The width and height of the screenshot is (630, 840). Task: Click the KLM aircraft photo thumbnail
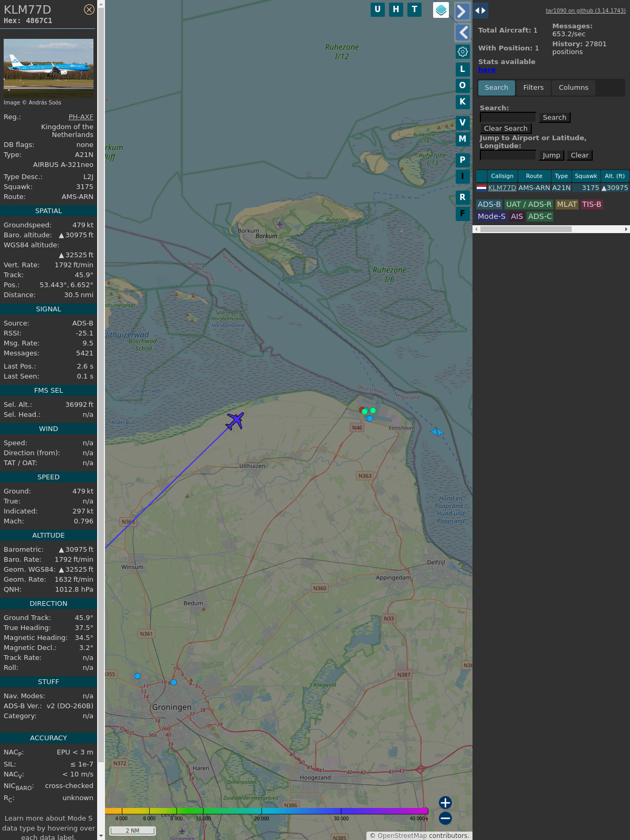click(48, 68)
